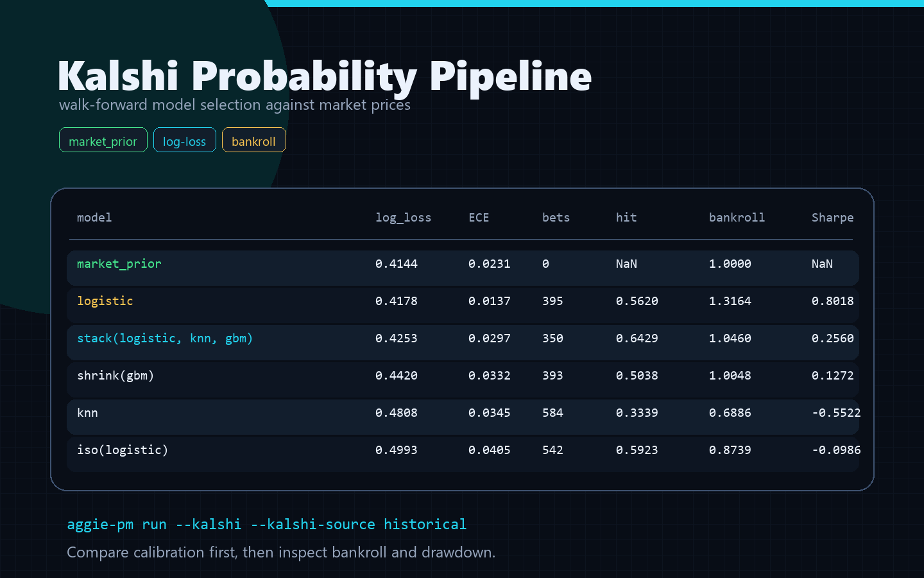Click hit value 0.5038

[x=637, y=376]
